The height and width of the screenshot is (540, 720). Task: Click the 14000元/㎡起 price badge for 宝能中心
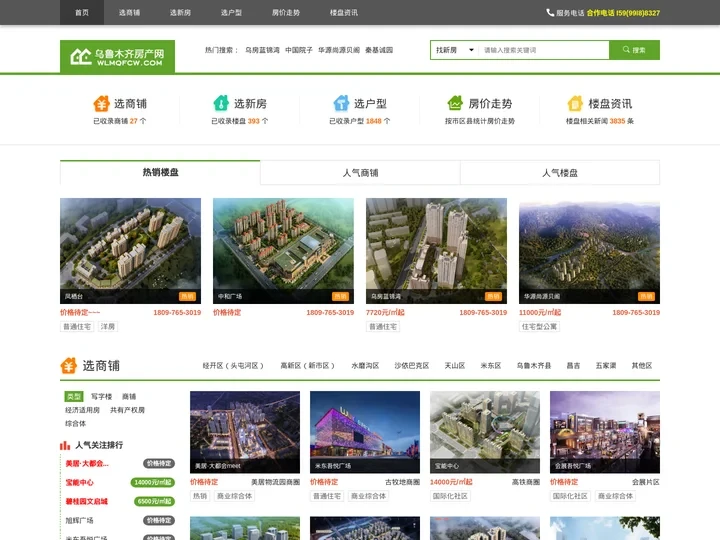(152, 483)
